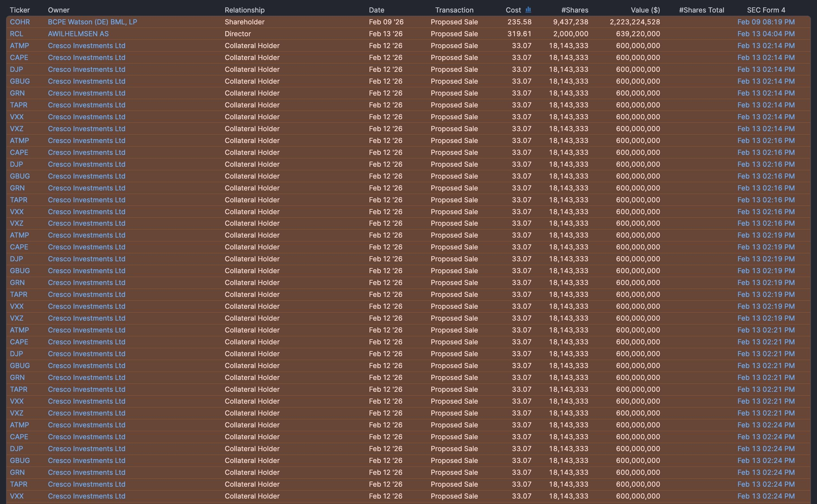The image size is (817, 504).
Task: Open the 02:21 PM filing link in TAPR row
Action: pos(766,389)
